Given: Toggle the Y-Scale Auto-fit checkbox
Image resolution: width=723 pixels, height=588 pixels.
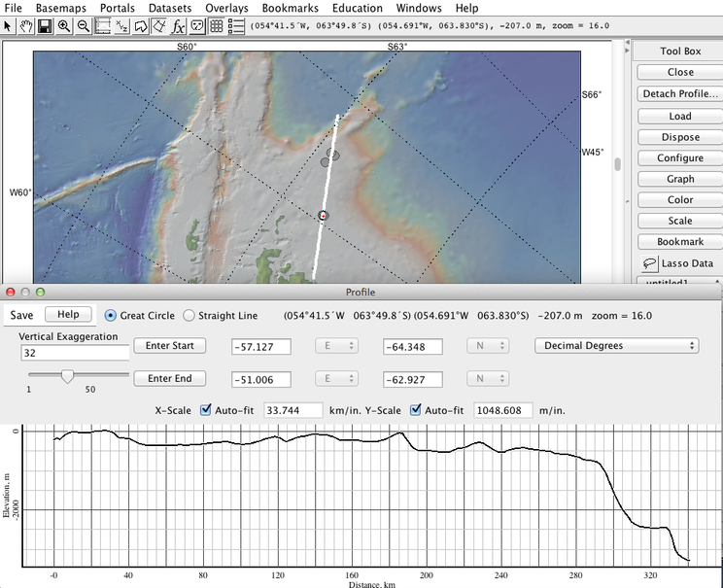Looking at the screenshot, I should (x=417, y=410).
